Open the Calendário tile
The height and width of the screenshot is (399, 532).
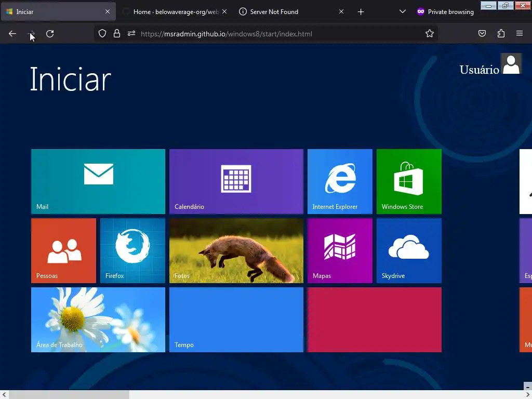coord(236,181)
